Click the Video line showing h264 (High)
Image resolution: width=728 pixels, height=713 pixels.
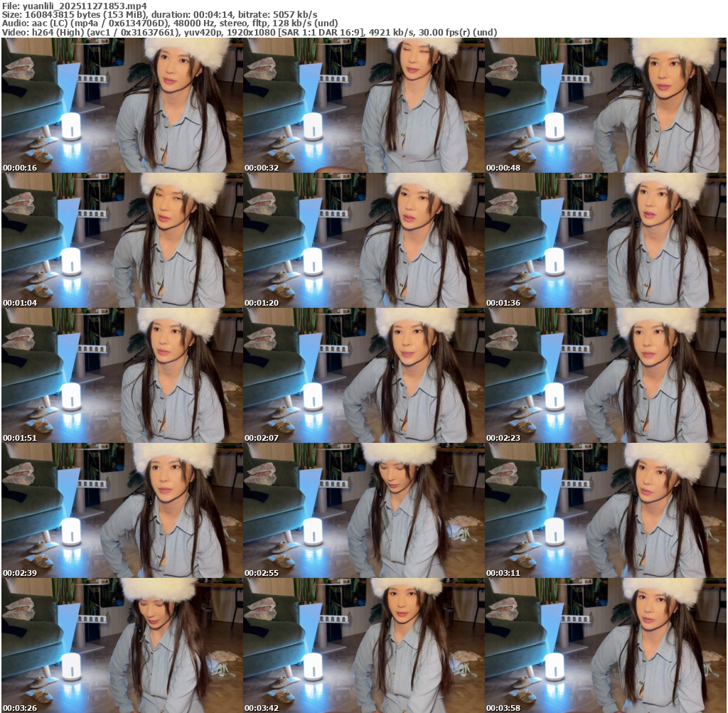click(x=250, y=33)
